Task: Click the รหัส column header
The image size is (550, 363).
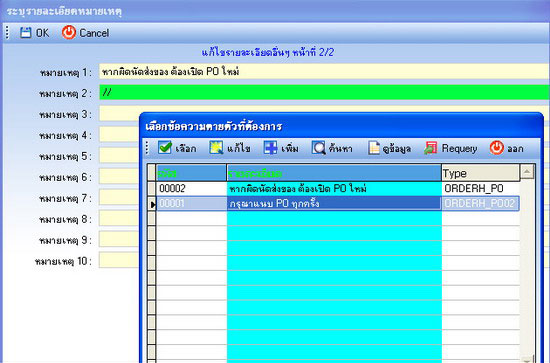Action: (x=191, y=173)
